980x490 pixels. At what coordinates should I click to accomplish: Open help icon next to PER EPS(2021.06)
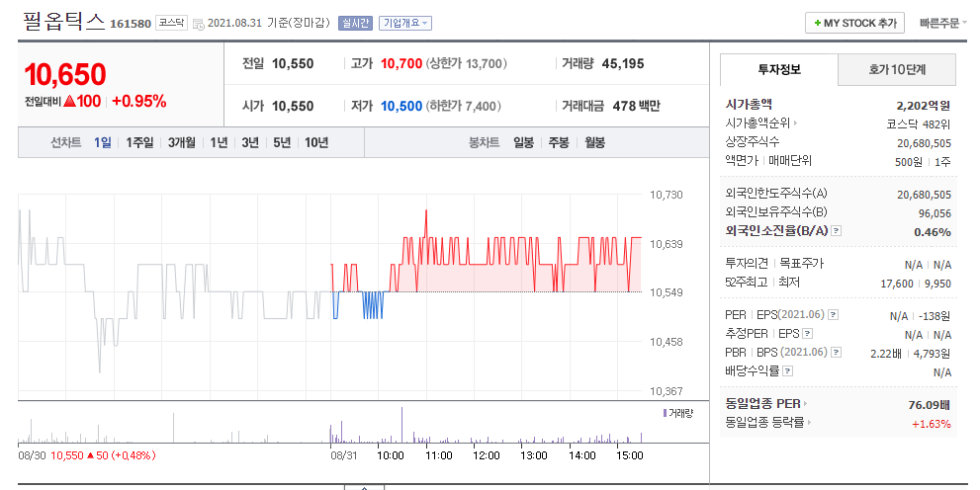click(833, 314)
